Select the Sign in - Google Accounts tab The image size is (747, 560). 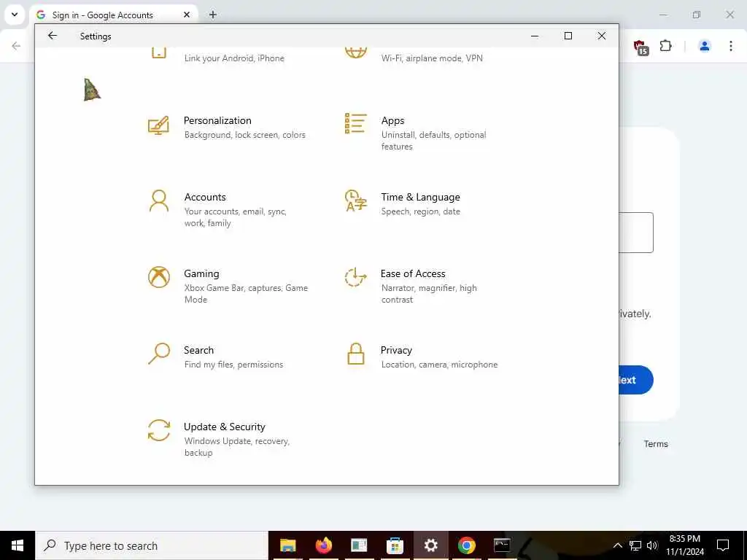[x=113, y=15]
